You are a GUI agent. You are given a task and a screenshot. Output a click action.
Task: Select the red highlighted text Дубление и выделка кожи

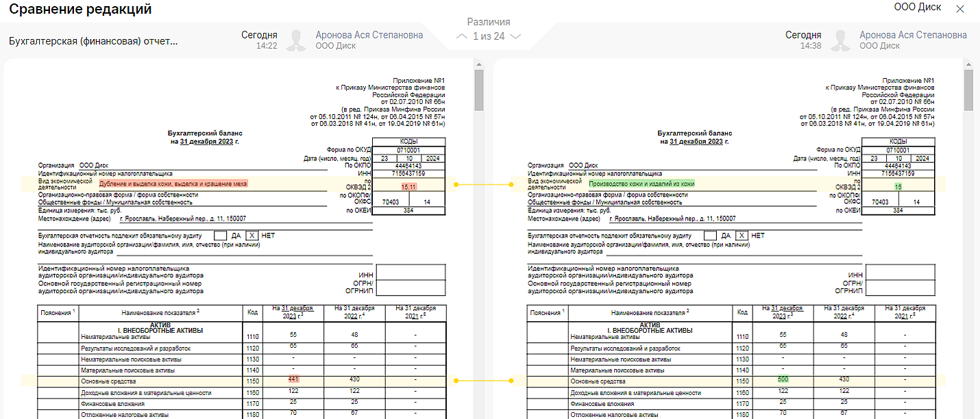(173, 184)
